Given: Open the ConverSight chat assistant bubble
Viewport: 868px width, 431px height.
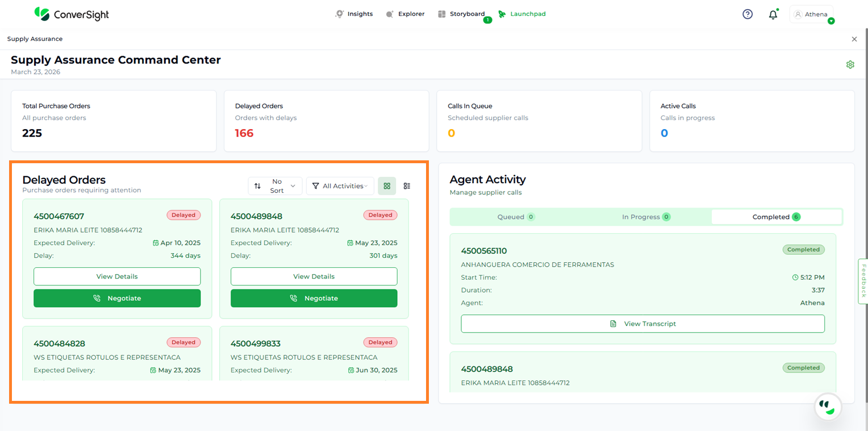Looking at the screenshot, I should click(x=828, y=406).
